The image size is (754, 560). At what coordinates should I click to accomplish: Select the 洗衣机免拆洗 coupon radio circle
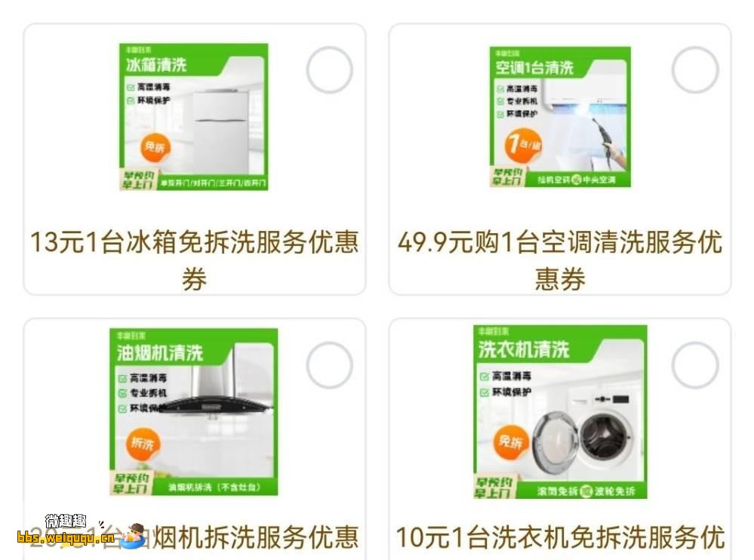(695, 365)
